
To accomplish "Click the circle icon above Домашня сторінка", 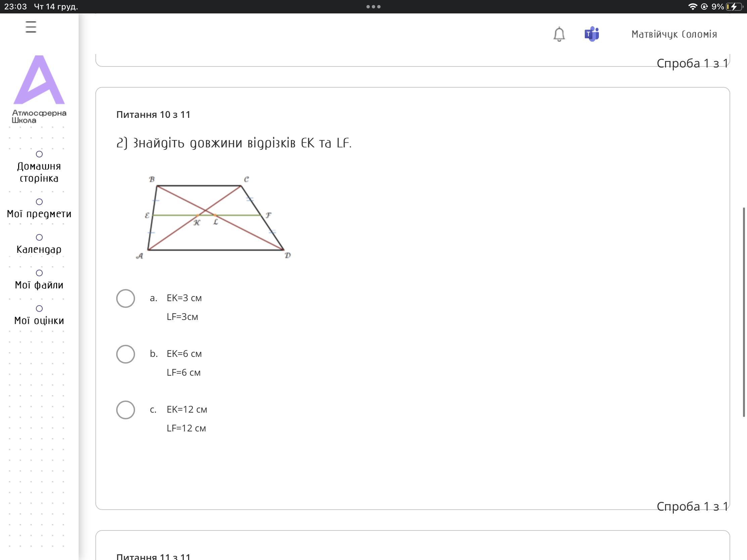I will [x=39, y=154].
